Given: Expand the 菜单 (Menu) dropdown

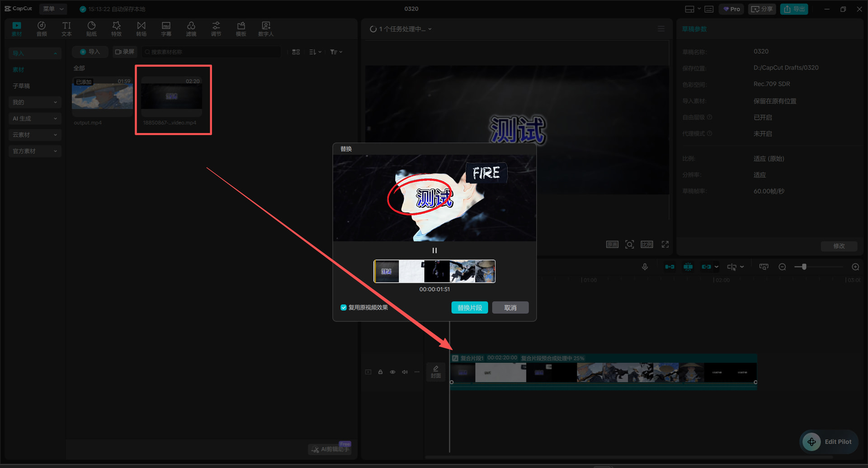Looking at the screenshot, I should [x=53, y=9].
